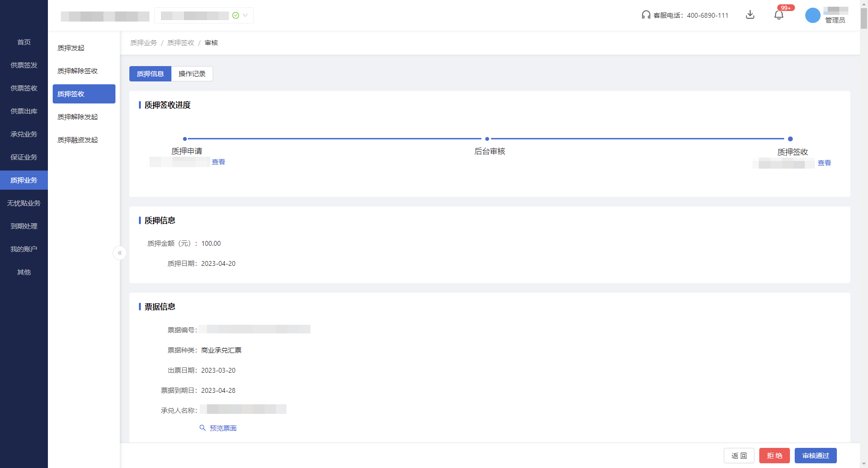Open 查看 link under 质押签收
Image resolution: width=868 pixels, height=468 pixels.
(824, 163)
